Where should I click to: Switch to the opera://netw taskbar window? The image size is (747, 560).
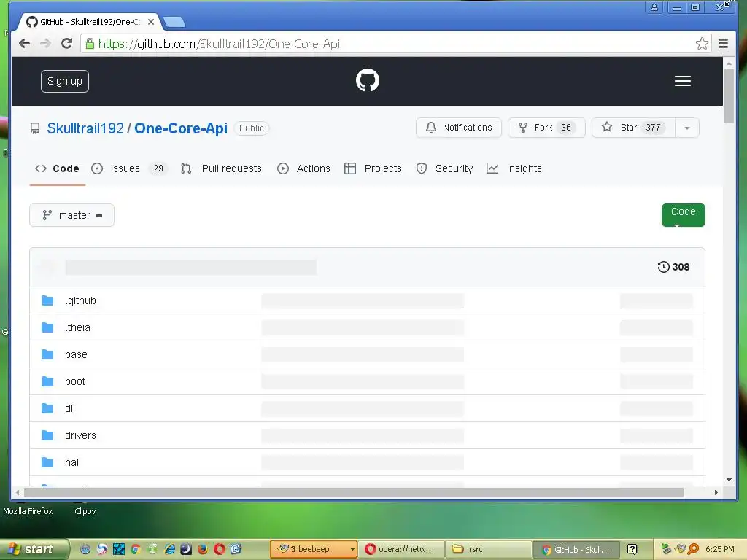coord(401,549)
